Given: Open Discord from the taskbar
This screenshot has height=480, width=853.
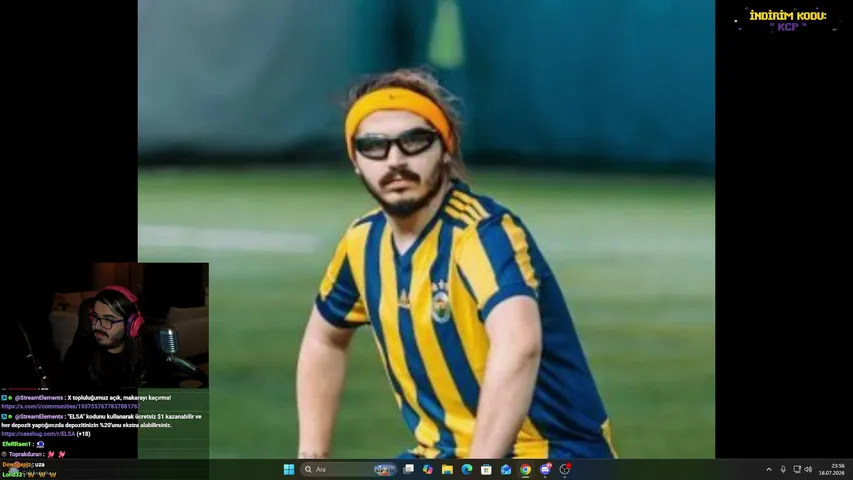Looking at the screenshot, I should [x=545, y=469].
